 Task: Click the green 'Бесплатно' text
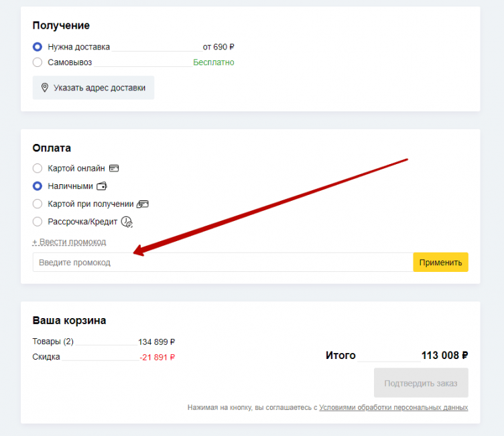214,62
